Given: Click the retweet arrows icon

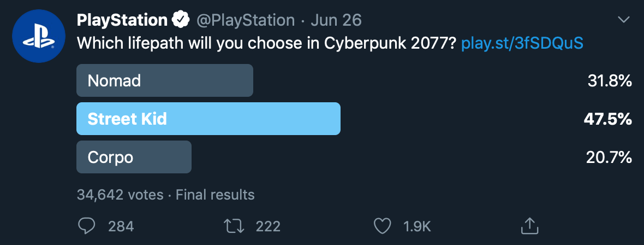Looking at the screenshot, I should tap(234, 226).
